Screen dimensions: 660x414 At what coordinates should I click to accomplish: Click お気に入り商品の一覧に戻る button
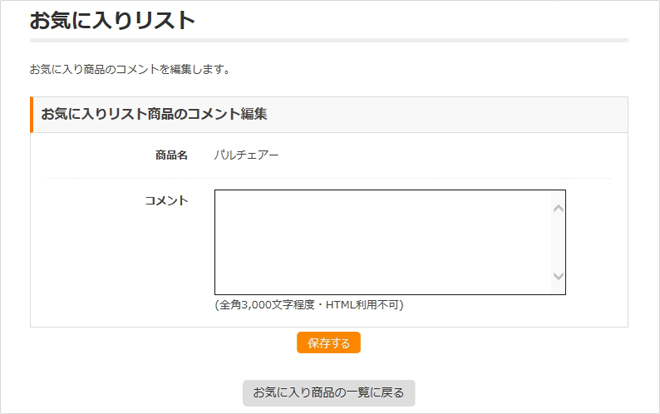coord(328,392)
